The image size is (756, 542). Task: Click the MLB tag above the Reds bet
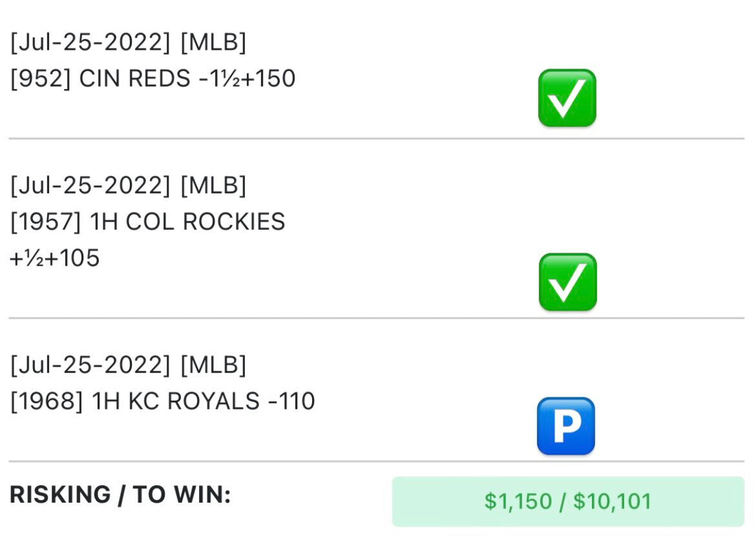[213, 43]
